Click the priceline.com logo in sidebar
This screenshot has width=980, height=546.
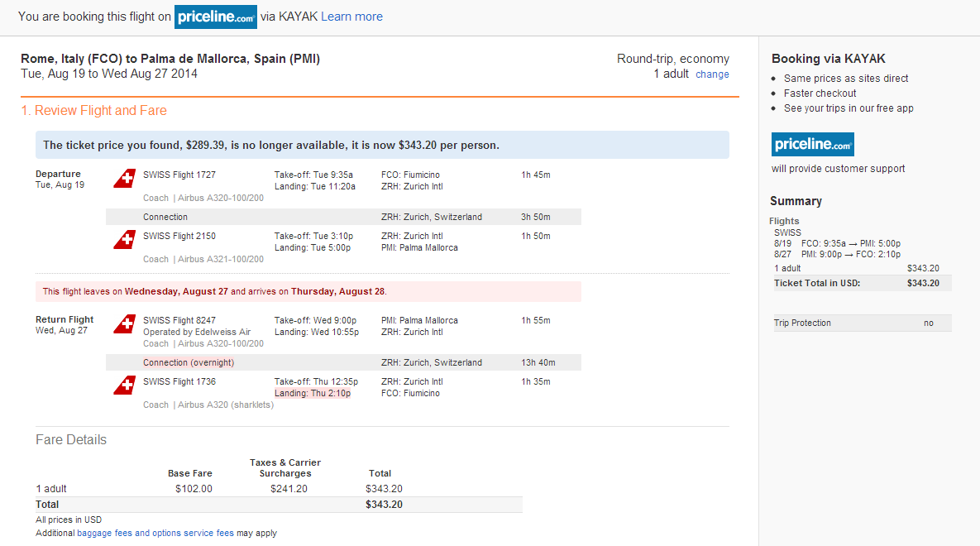tap(812, 145)
